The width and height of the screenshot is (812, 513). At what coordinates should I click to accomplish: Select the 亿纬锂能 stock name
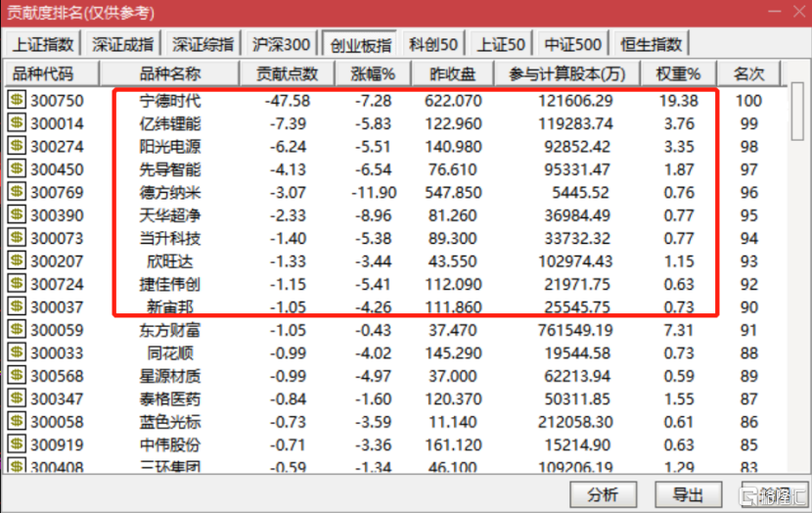[x=170, y=123]
